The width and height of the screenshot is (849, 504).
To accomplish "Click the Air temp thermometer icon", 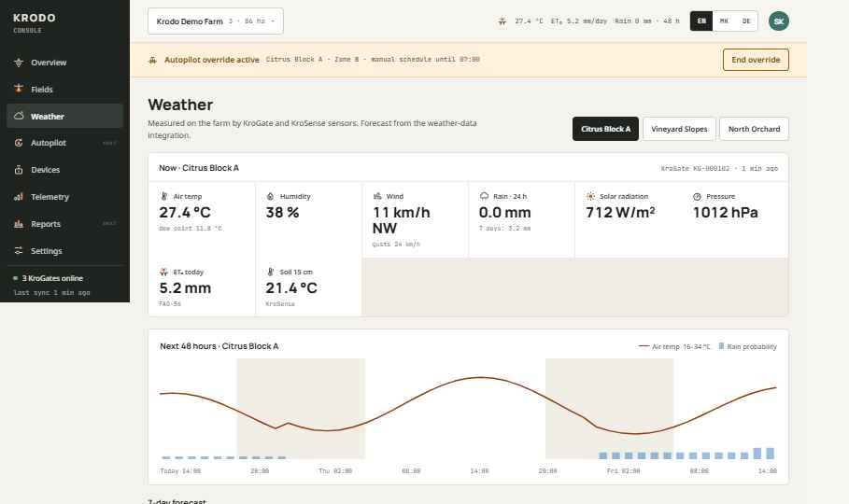I will point(163,197).
